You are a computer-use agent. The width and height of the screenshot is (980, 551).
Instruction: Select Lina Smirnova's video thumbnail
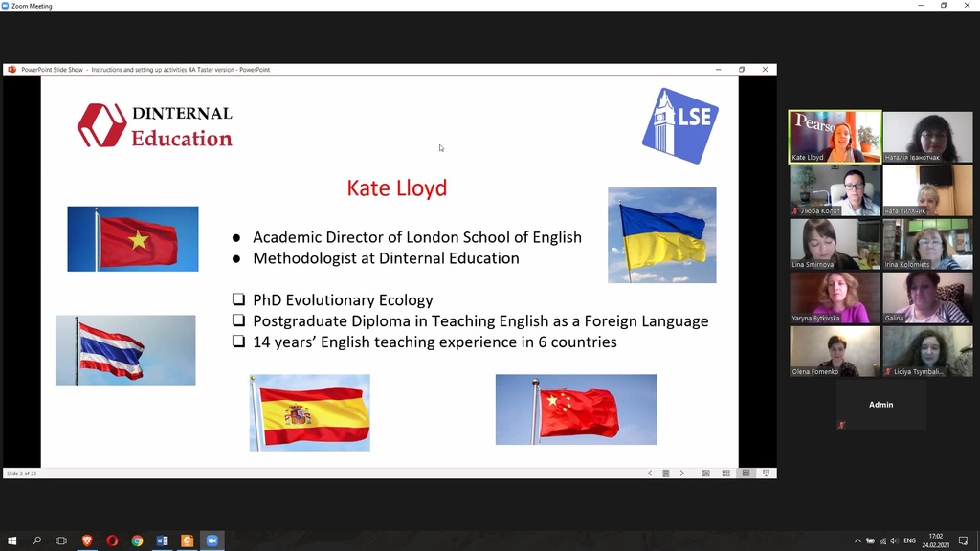tap(835, 244)
